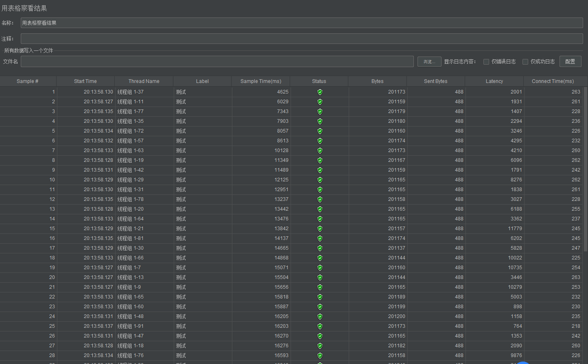
Task: Select thread name cell 线程组 1-18
Action: tap(131, 346)
